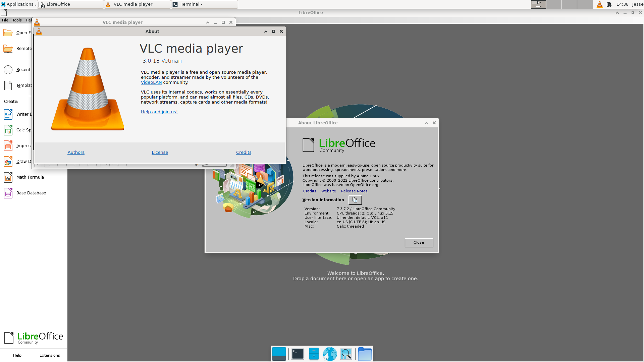
Task: Create a Calc Spreadsheet via its icon
Action: point(8,130)
